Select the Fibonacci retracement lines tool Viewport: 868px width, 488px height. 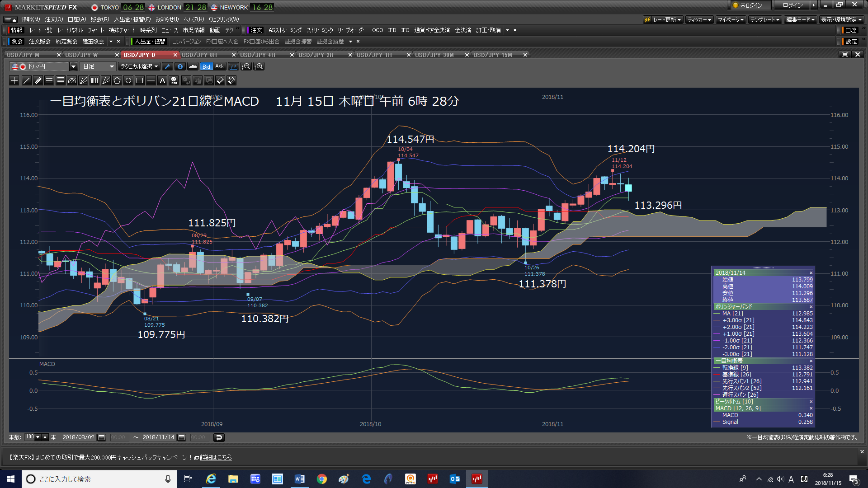click(x=61, y=80)
